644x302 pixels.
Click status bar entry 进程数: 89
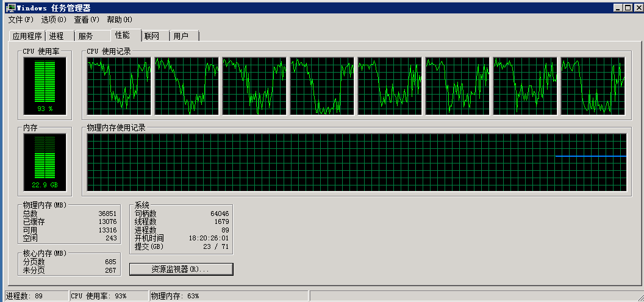point(37,296)
